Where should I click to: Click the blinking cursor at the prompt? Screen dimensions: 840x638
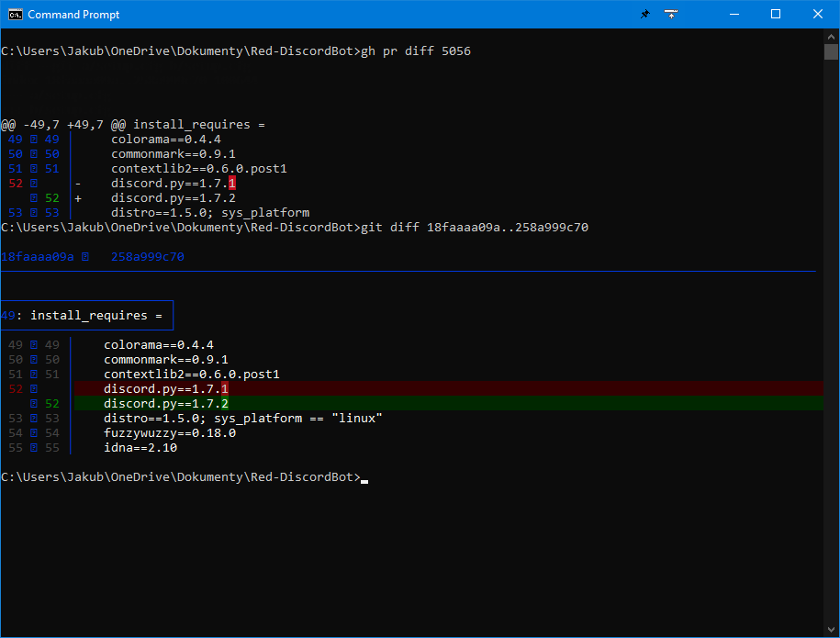point(364,478)
